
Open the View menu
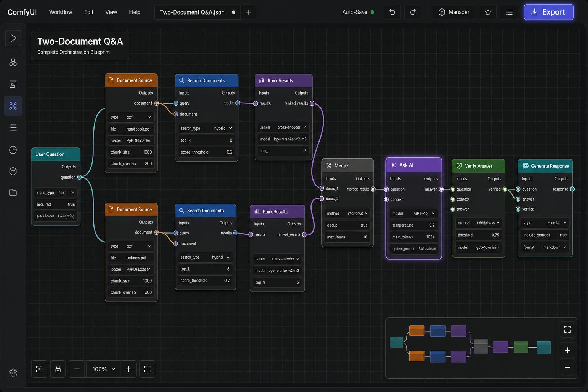(111, 12)
